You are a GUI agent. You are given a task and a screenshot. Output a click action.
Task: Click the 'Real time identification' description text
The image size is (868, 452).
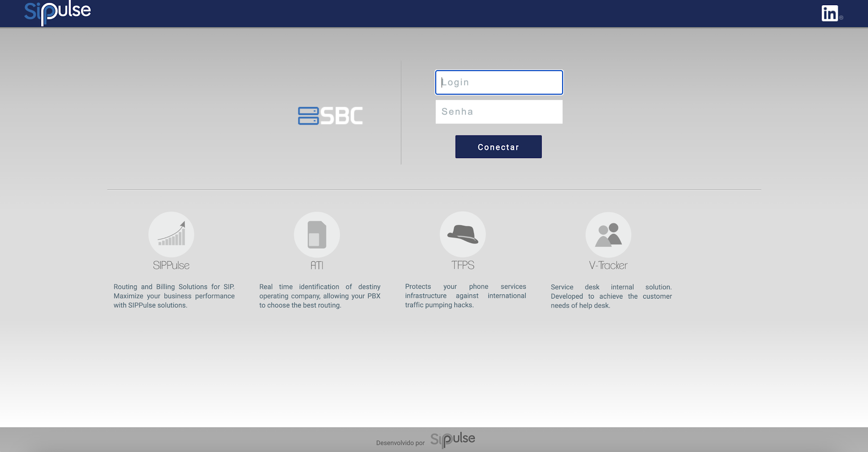pyautogui.click(x=320, y=296)
